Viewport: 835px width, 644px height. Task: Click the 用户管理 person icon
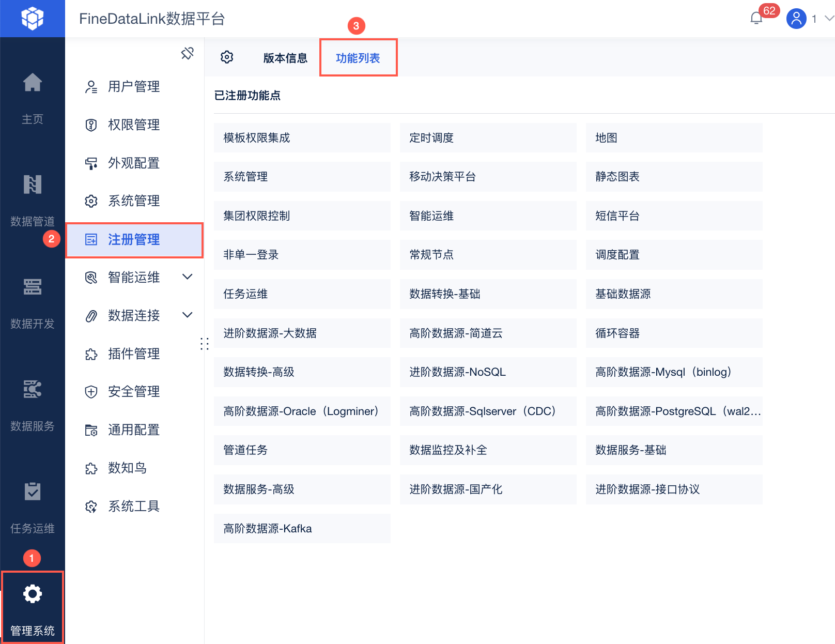pyautogui.click(x=91, y=87)
